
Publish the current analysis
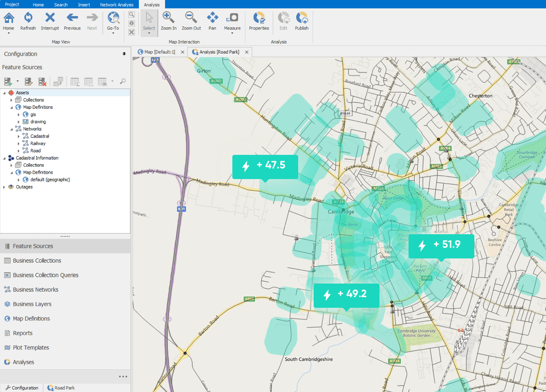point(302,21)
